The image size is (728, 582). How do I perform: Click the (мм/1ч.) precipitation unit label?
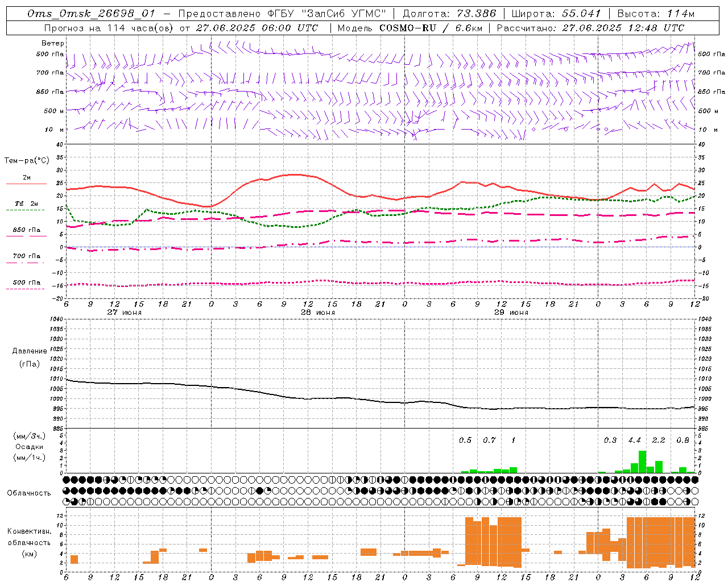coord(29,458)
